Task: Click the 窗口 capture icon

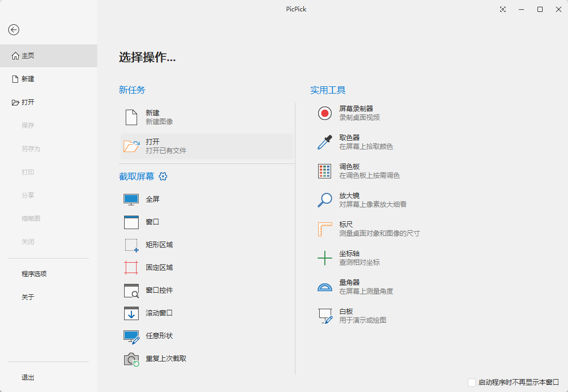Action: pos(131,222)
